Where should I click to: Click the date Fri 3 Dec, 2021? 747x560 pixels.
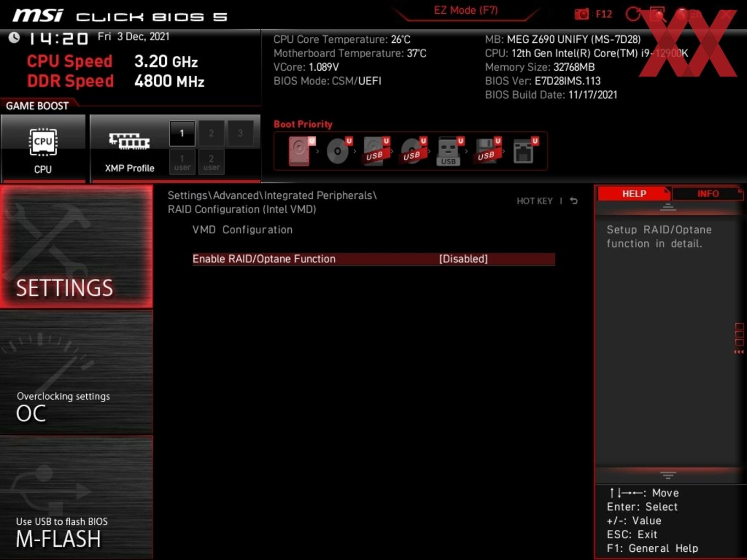(133, 37)
